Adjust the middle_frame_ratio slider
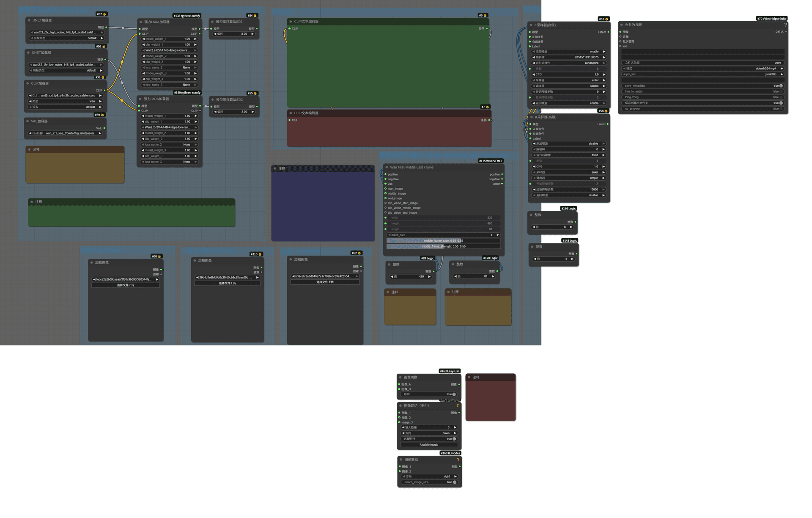The height and width of the screenshot is (518, 812). point(443,241)
